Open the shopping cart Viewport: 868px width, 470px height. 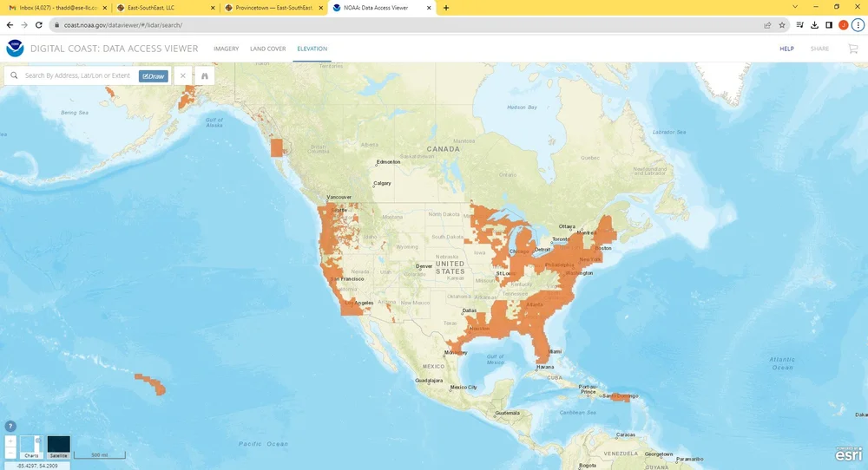point(853,49)
